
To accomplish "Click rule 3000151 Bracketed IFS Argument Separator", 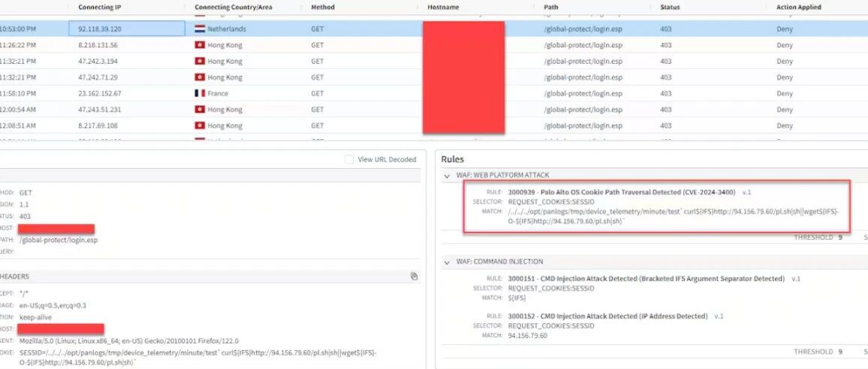I will coord(646,279).
